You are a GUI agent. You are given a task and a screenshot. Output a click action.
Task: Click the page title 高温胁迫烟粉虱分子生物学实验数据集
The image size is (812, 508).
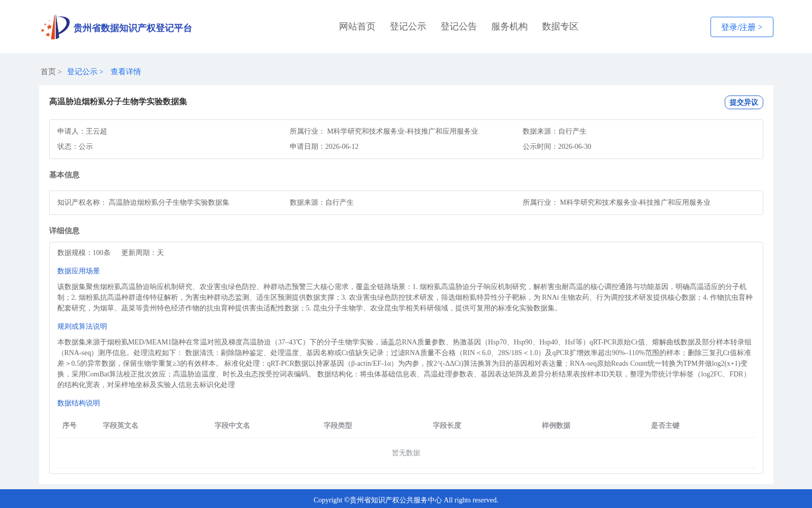coord(118,102)
